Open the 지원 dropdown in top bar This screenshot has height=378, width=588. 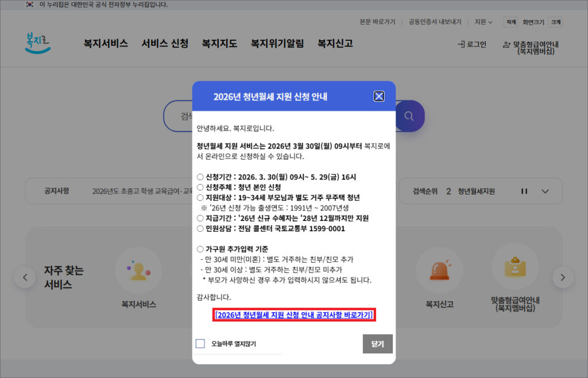click(483, 22)
